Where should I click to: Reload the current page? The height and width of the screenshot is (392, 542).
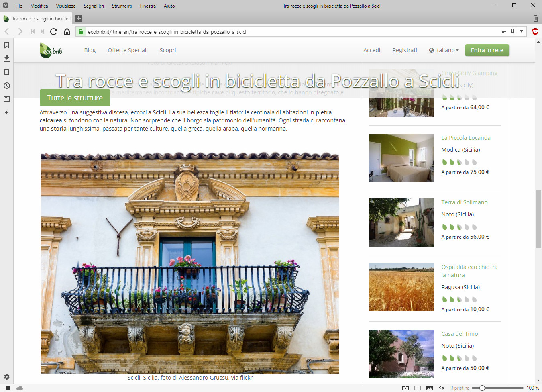(53, 31)
